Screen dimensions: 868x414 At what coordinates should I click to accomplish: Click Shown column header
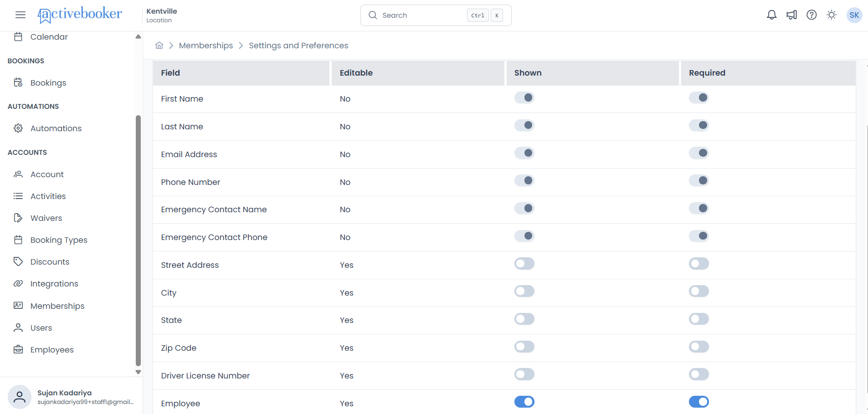pos(592,73)
